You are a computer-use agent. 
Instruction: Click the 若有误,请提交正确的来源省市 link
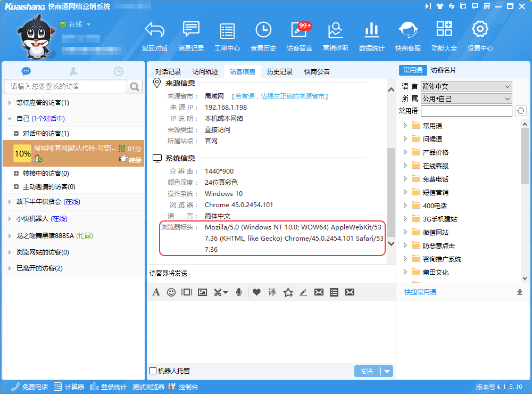(280, 96)
